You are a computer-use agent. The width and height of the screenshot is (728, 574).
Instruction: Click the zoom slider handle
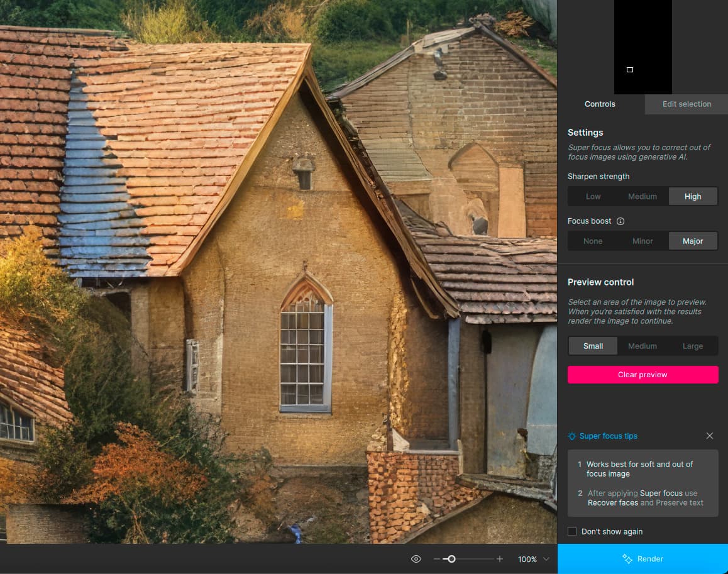click(x=451, y=559)
